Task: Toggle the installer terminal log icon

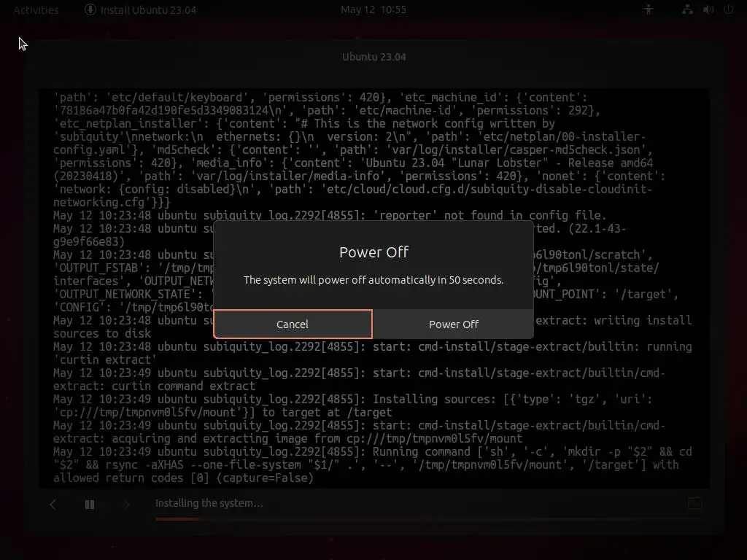Action: [x=694, y=503]
